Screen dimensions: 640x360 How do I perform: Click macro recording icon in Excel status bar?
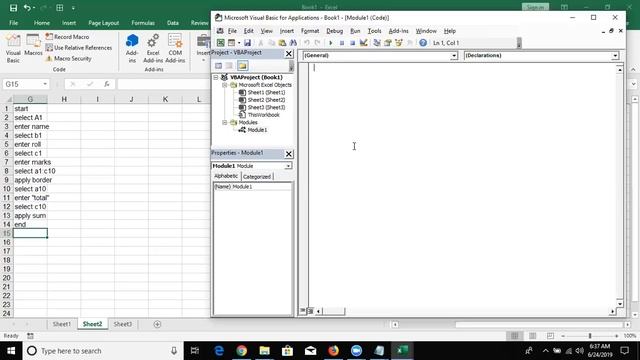coord(30,336)
